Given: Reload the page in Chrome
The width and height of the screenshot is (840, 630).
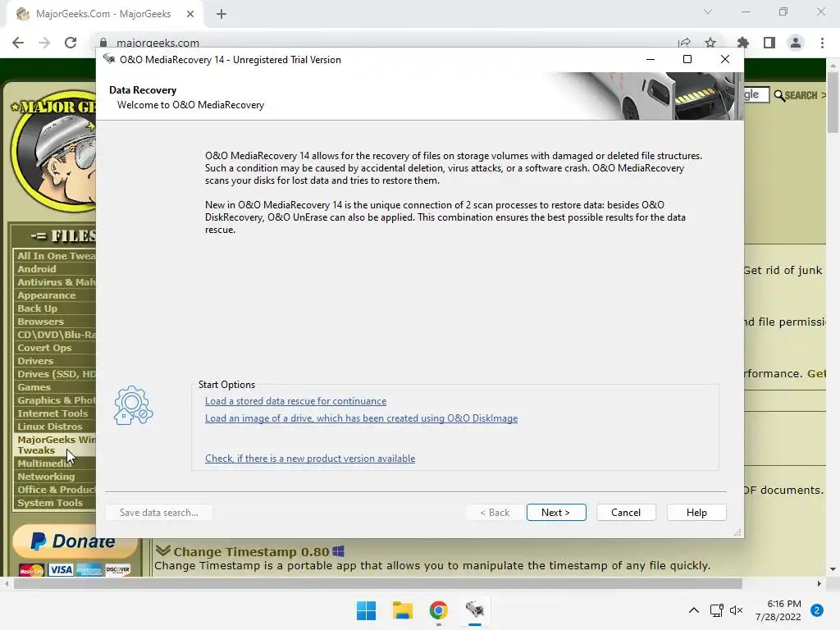Looking at the screenshot, I should point(71,43).
